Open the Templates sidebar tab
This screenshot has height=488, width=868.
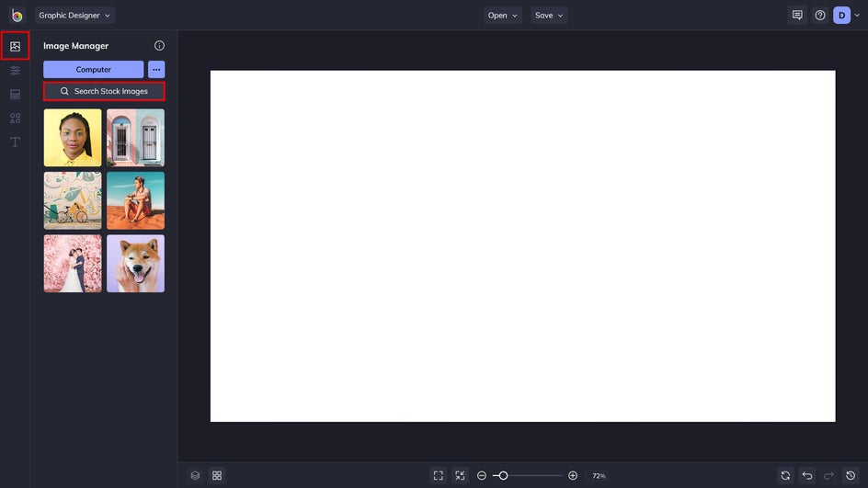(x=15, y=94)
